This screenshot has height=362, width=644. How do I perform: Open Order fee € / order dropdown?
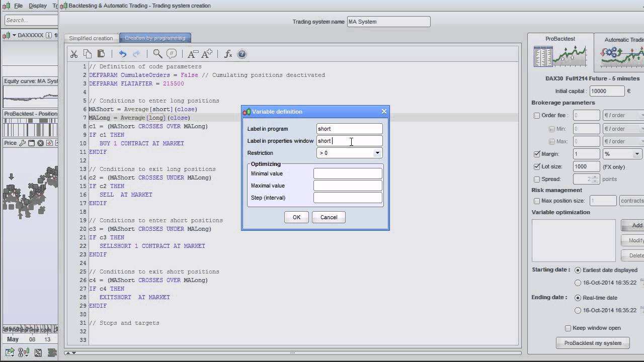pyautogui.click(x=623, y=116)
